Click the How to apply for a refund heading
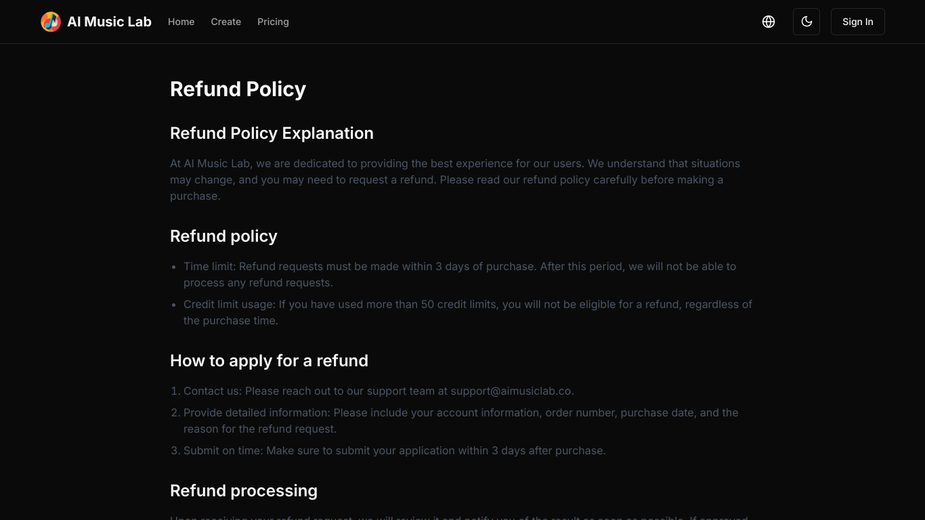 click(x=269, y=361)
